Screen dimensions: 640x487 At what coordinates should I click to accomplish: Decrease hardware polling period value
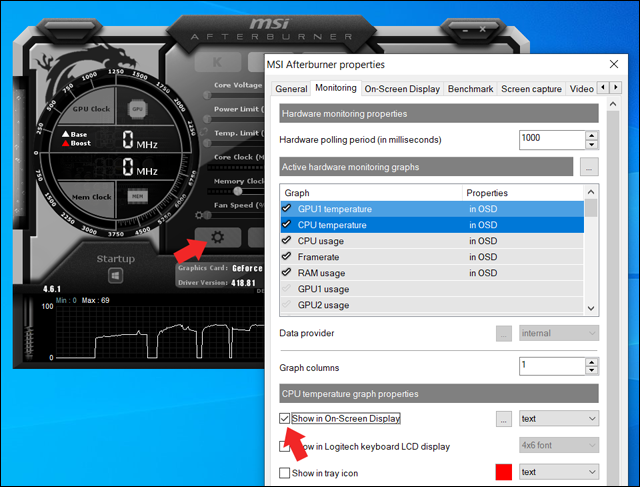tap(591, 145)
